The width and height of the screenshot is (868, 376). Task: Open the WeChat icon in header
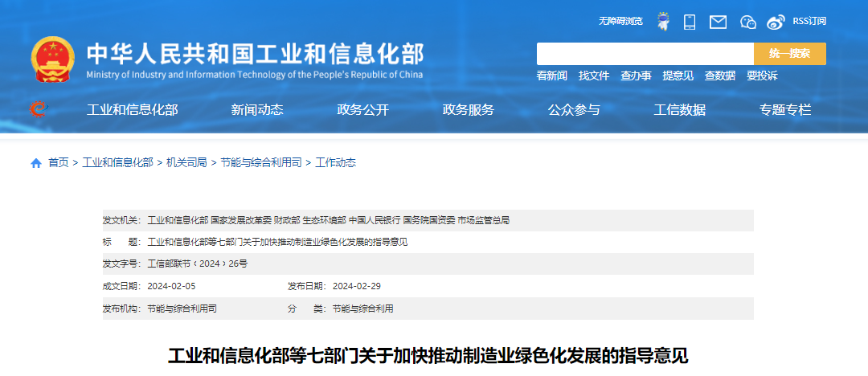pos(748,22)
